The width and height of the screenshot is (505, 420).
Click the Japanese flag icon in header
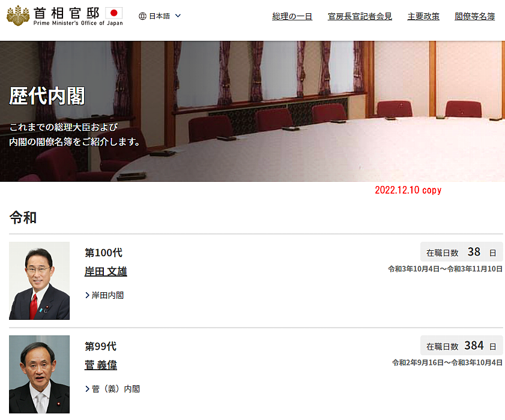point(113,13)
